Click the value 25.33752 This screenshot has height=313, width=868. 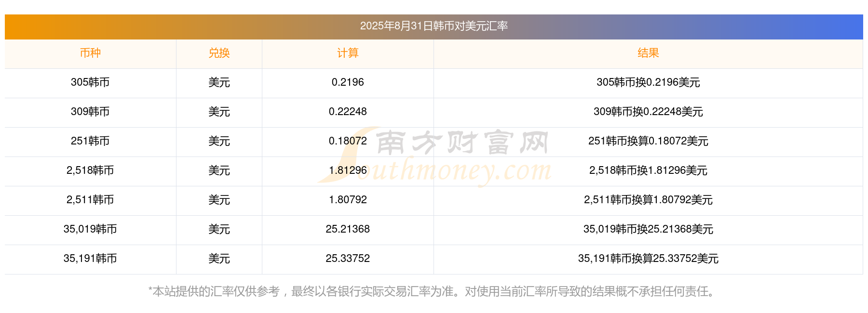(x=348, y=259)
